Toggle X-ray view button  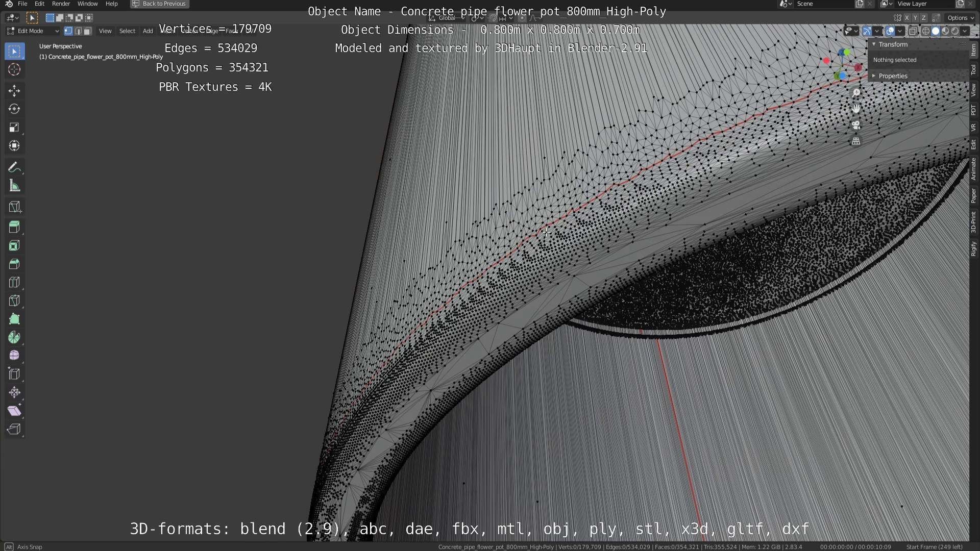click(x=913, y=31)
